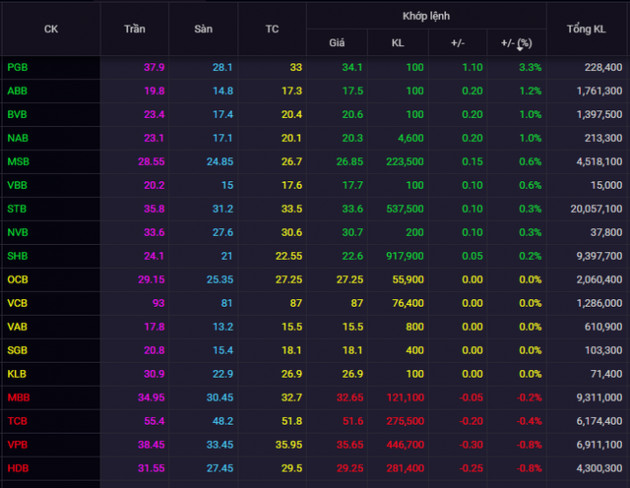The width and height of the screenshot is (630, 488).
Task: Select the OCB stock symbol
Action: click(x=18, y=280)
